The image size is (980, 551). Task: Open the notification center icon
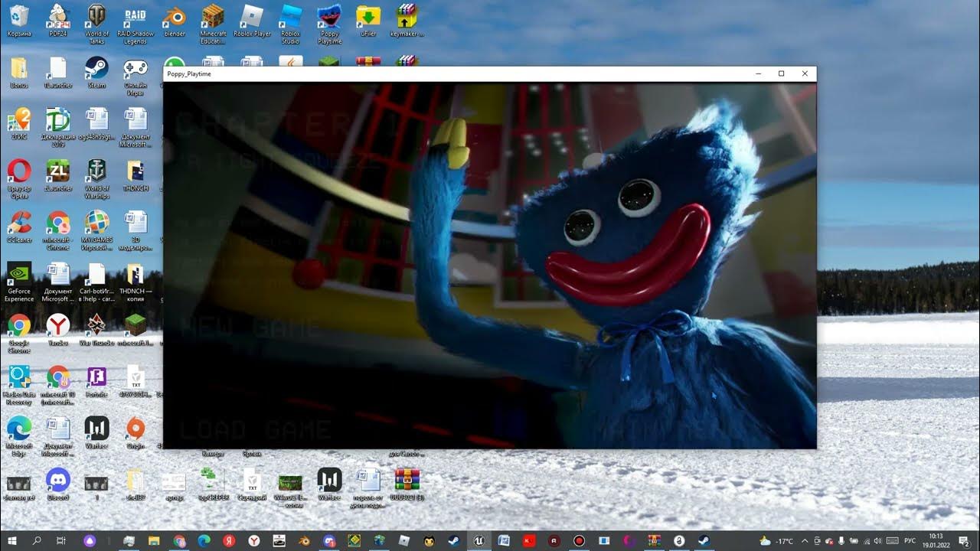pyautogui.click(x=965, y=540)
